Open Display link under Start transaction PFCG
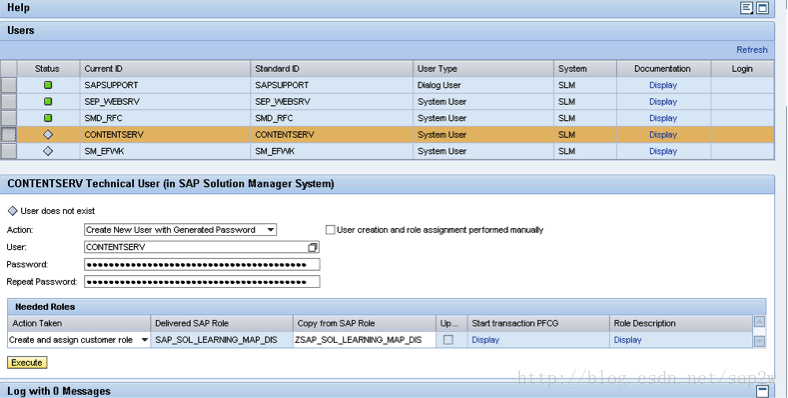The width and height of the screenshot is (788, 398). pos(485,340)
